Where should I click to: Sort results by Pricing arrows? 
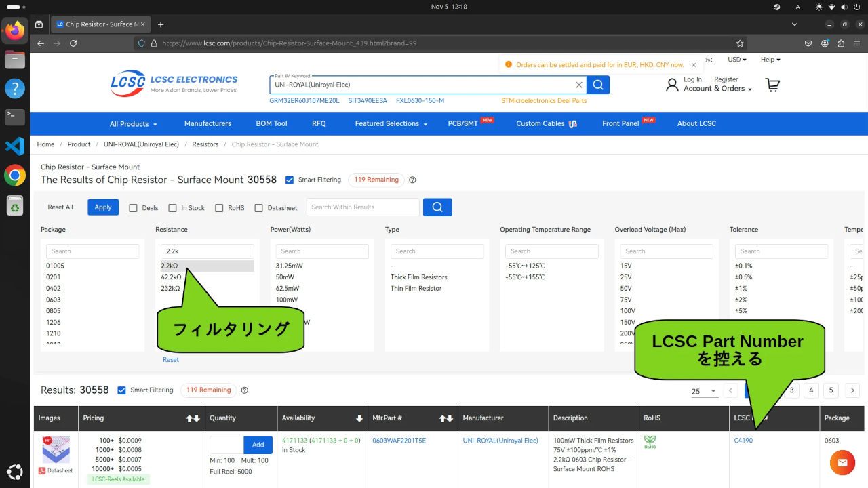click(x=193, y=418)
